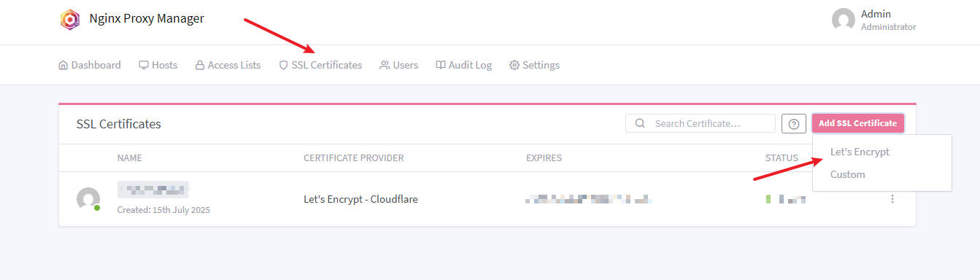Click the Hosts monitor icon
980x280 pixels.
[x=144, y=65]
